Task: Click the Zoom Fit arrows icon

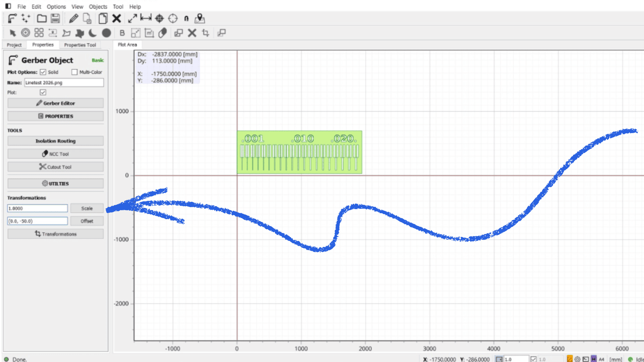Action: click(132, 18)
